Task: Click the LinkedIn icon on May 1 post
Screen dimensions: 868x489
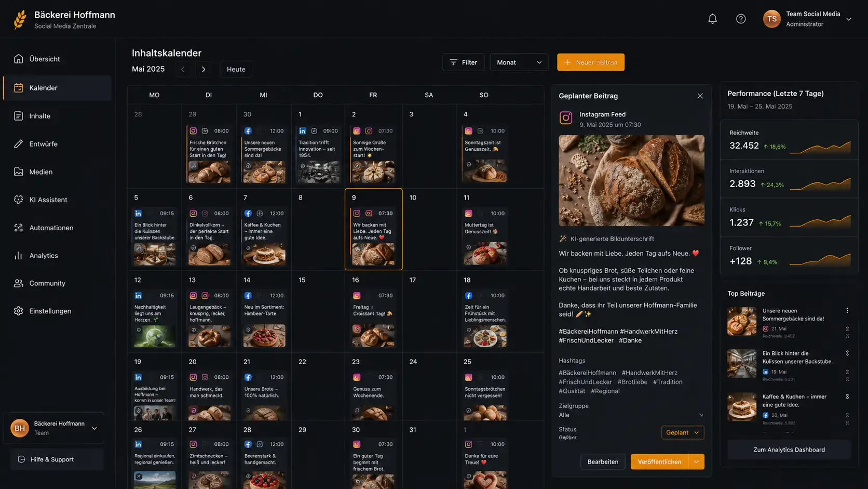Action: pos(302,131)
